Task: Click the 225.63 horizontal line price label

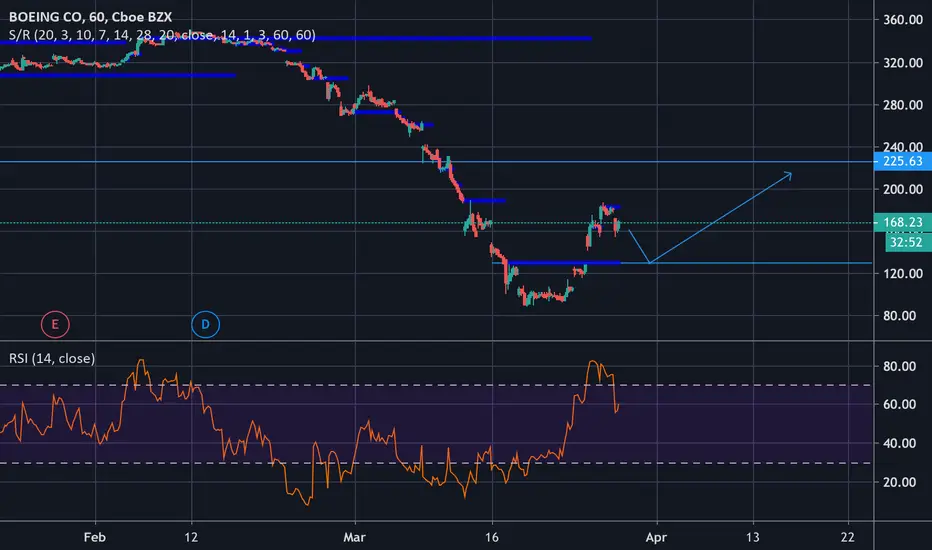Action: point(902,161)
